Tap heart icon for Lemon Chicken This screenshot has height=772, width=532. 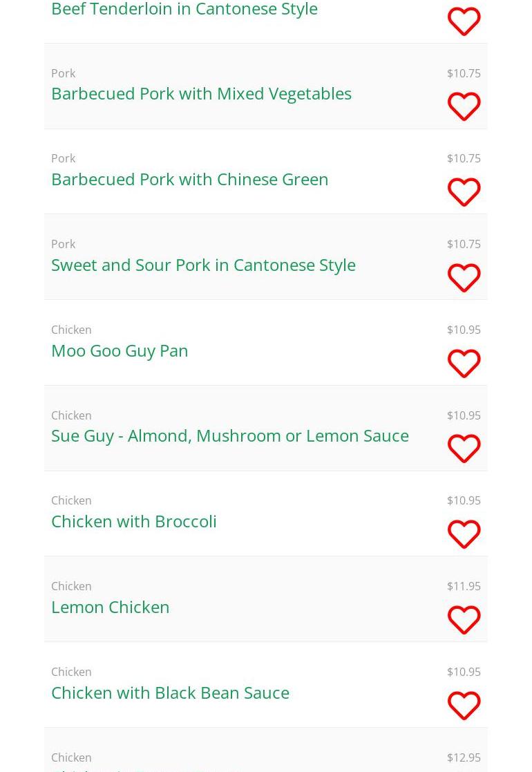464,620
